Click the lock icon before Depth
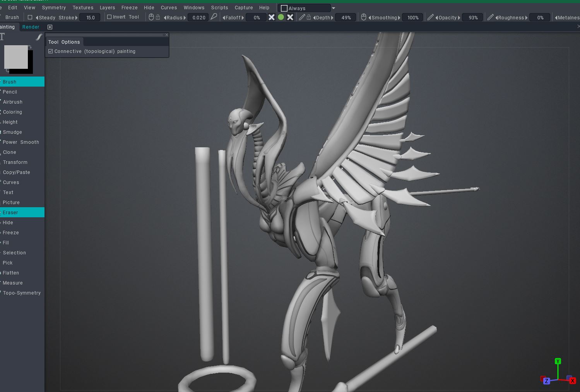The height and width of the screenshot is (392, 580). 309,17
